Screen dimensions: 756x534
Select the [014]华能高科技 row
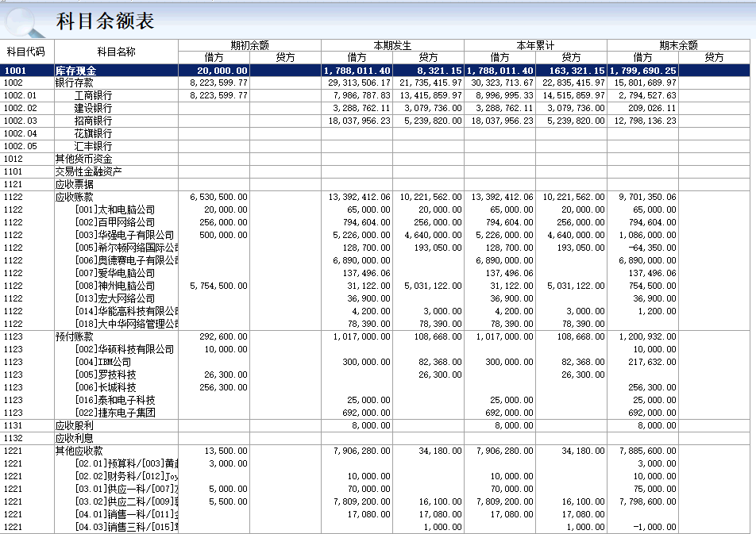pyautogui.click(x=375, y=311)
